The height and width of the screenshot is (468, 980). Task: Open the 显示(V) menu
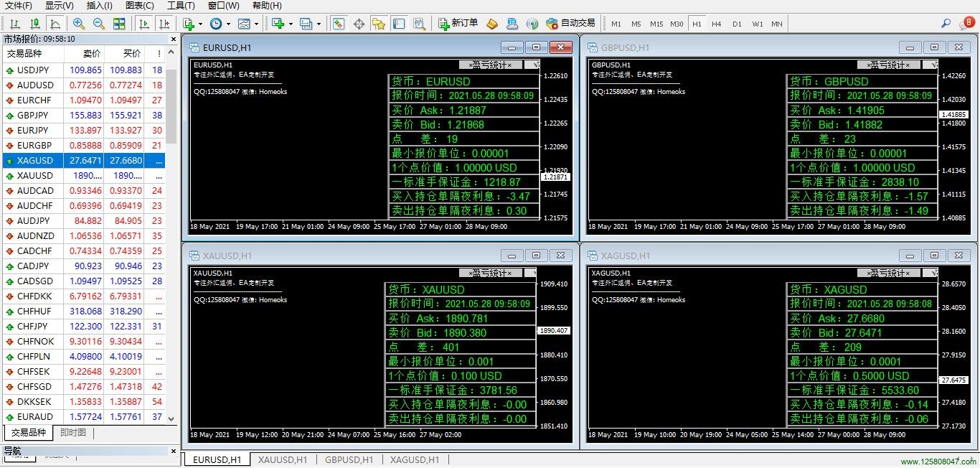[59, 5]
